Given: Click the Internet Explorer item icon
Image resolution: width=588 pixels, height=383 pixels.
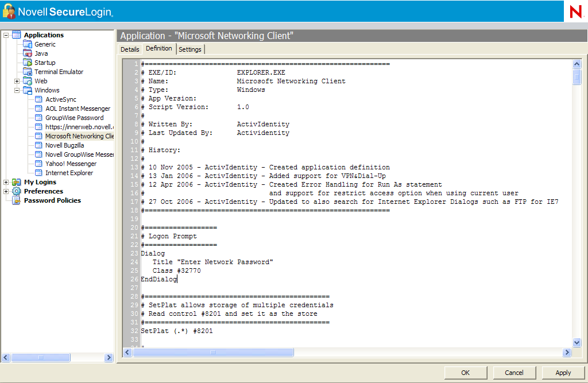Looking at the screenshot, I should click(x=38, y=173).
